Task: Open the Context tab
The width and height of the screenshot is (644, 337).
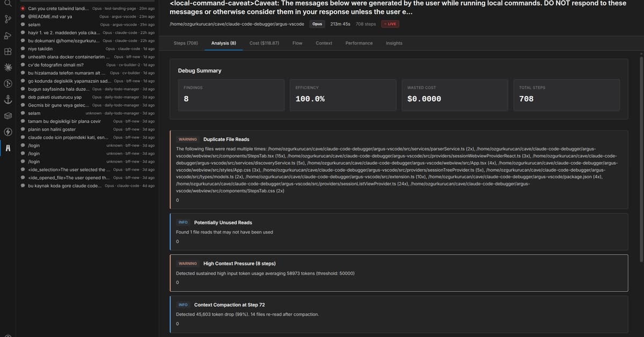Action: point(324,43)
